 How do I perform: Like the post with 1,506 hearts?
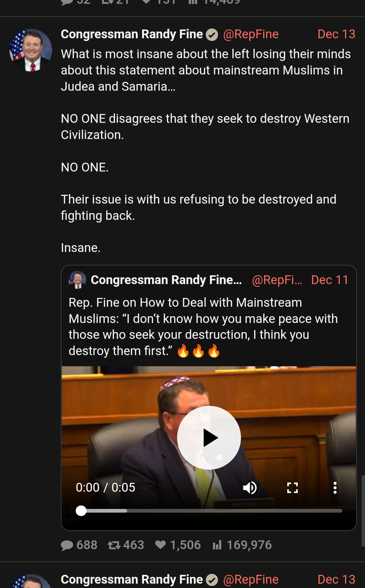[161, 545]
